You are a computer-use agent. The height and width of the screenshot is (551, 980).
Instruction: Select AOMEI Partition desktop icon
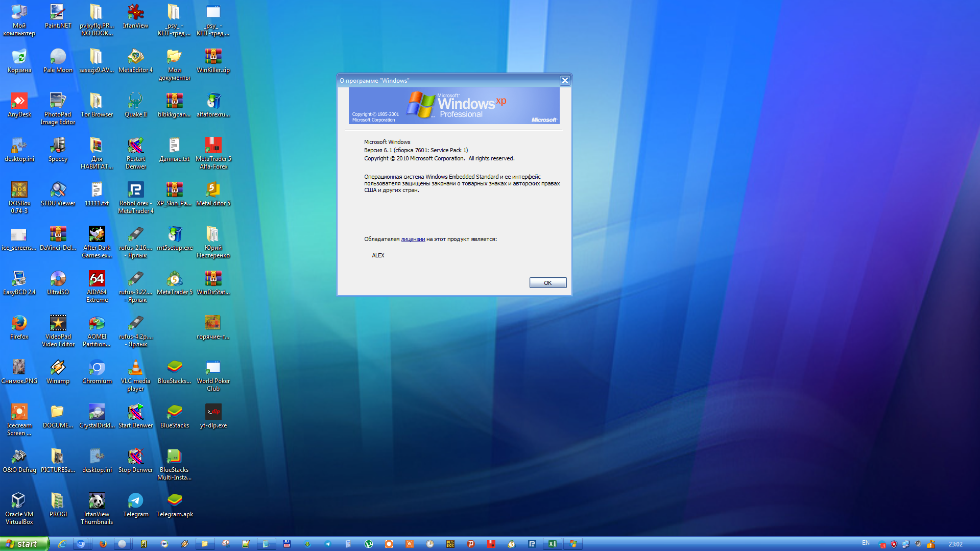97,331
